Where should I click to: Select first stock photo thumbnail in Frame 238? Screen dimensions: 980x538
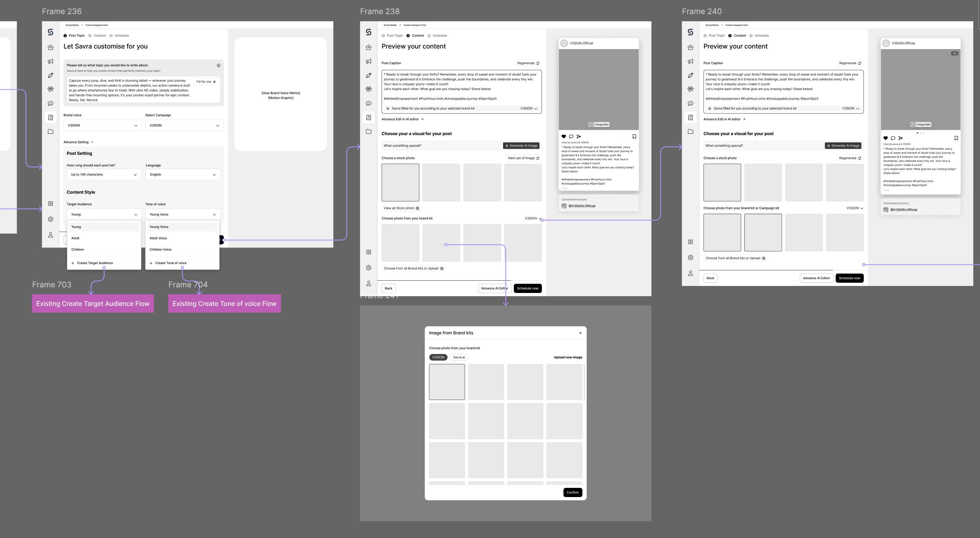(400, 183)
